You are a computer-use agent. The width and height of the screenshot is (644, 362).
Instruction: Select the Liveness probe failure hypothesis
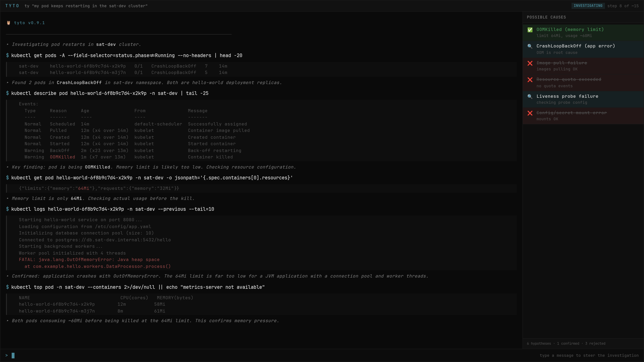(567, 97)
